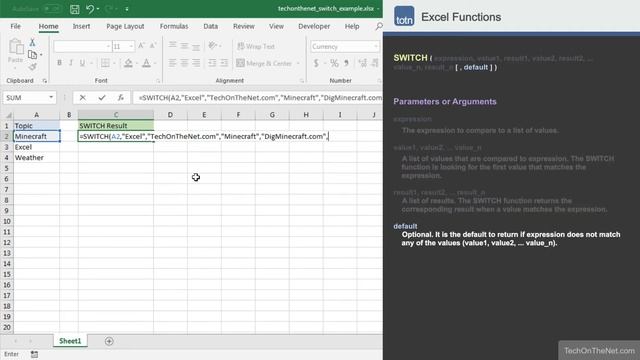Click the Bottom Align icon
The height and width of the screenshot is (360, 640).
pyautogui.click(x=196, y=46)
